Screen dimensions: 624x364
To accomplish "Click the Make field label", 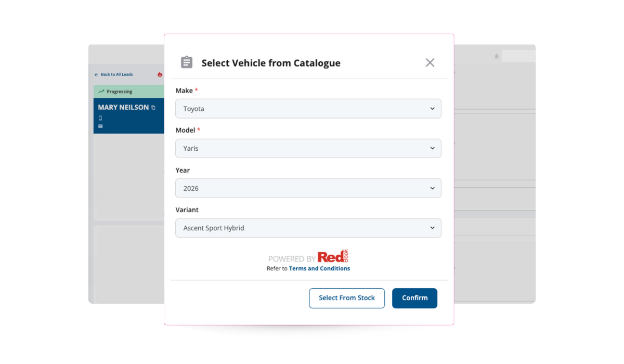I will 184,90.
